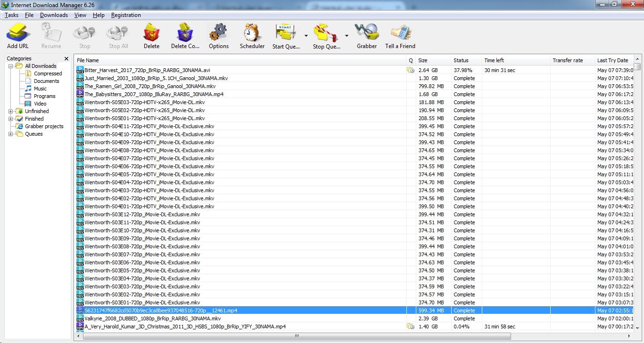The width and height of the screenshot is (644, 343).
Task: Click the Add URL toolbar icon
Action: tap(18, 33)
